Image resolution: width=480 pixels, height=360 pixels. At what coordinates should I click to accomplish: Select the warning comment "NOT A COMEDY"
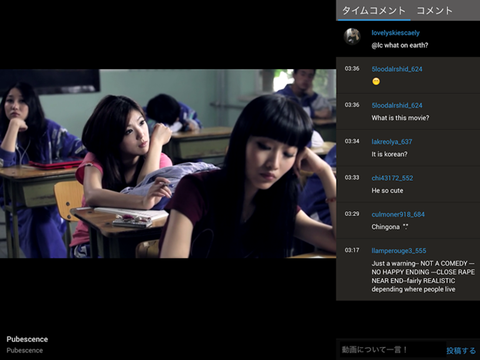(x=423, y=276)
